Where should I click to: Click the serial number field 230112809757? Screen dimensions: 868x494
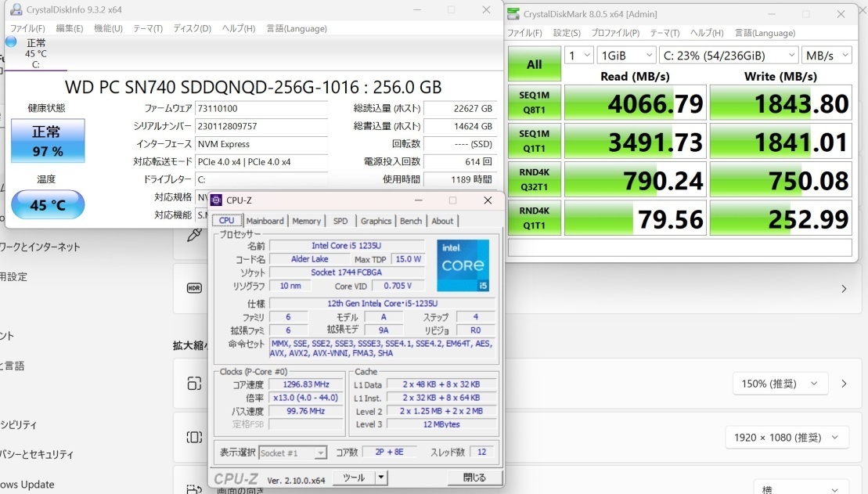pos(261,126)
